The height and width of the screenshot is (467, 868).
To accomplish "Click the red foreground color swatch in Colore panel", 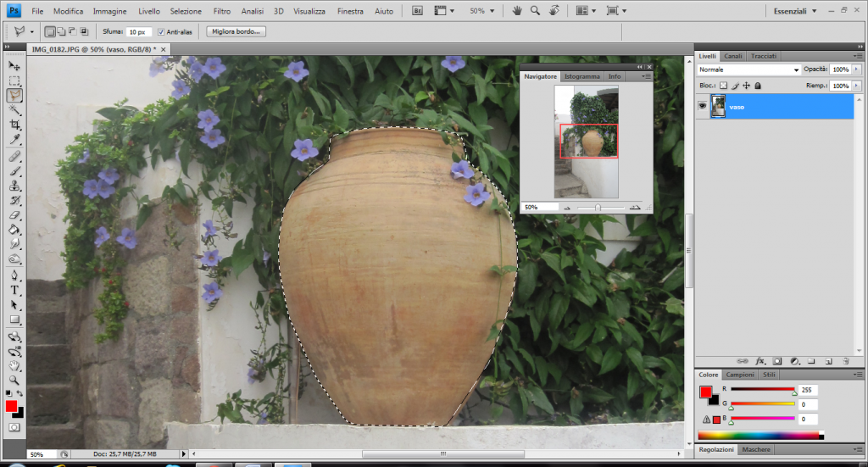I will [705, 392].
